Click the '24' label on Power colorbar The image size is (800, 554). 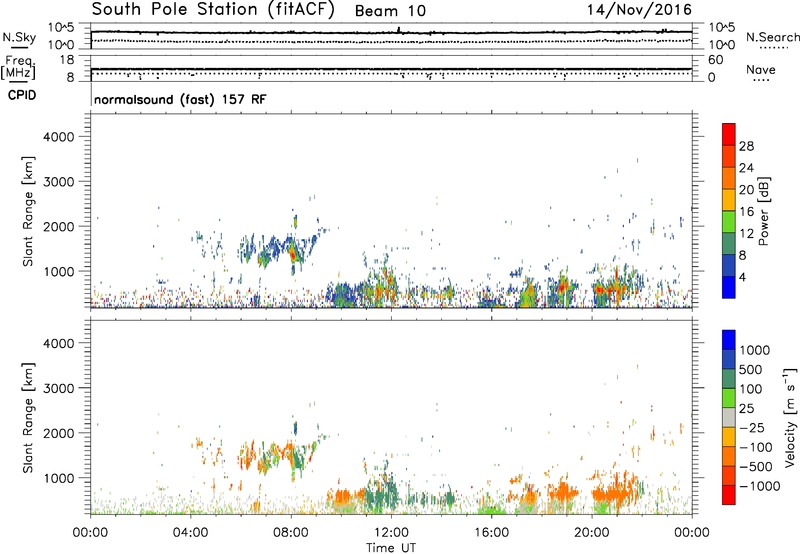point(746,168)
